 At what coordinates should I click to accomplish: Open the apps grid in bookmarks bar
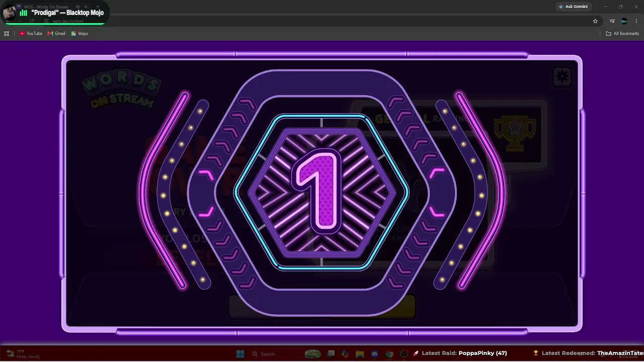pyautogui.click(x=7, y=34)
